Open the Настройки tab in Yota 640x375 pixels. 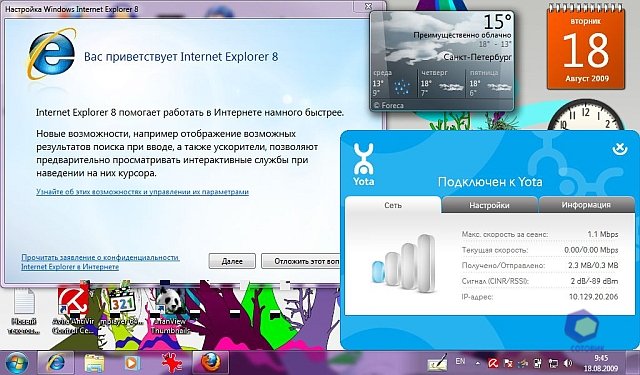(x=489, y=205)
